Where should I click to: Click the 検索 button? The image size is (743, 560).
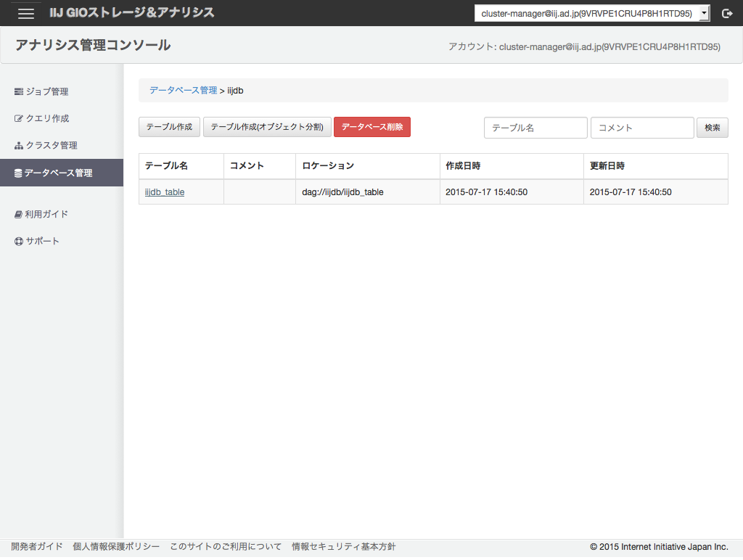tap(713, 128)
